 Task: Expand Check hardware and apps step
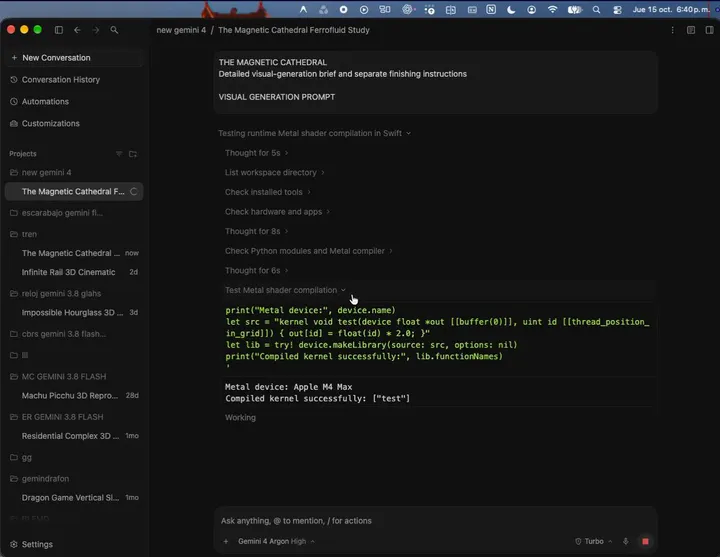pyautogui.click(x=277, y=212)
